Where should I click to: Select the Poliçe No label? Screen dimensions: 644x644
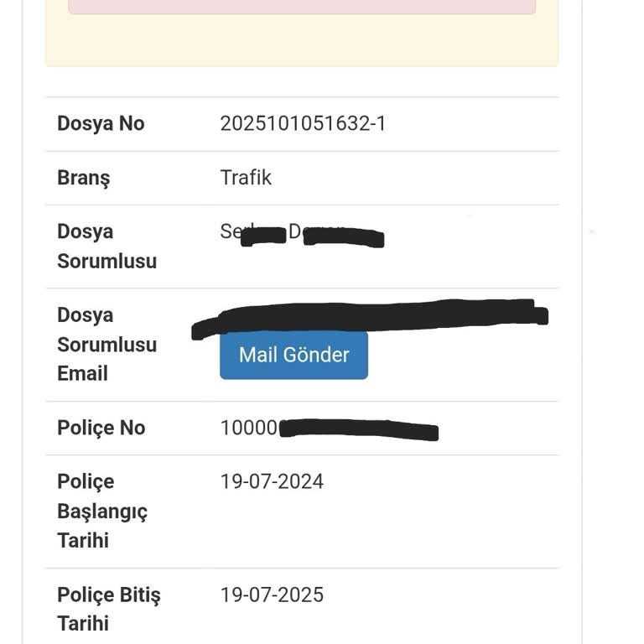[101, 428]
